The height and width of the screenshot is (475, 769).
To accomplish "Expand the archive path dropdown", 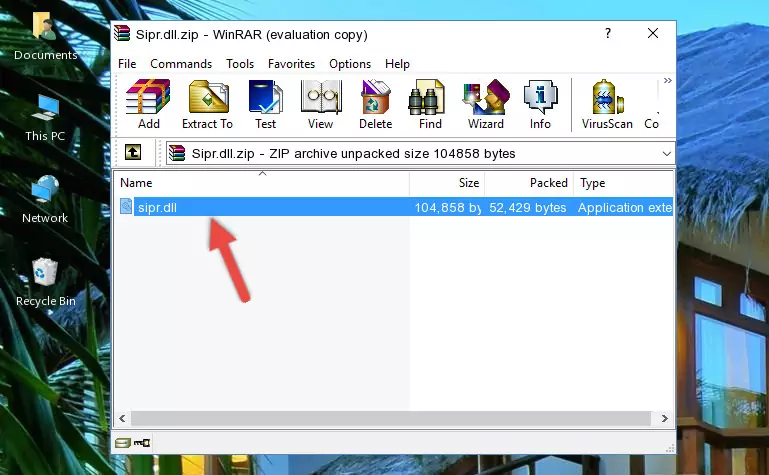I will click(666, 153).
